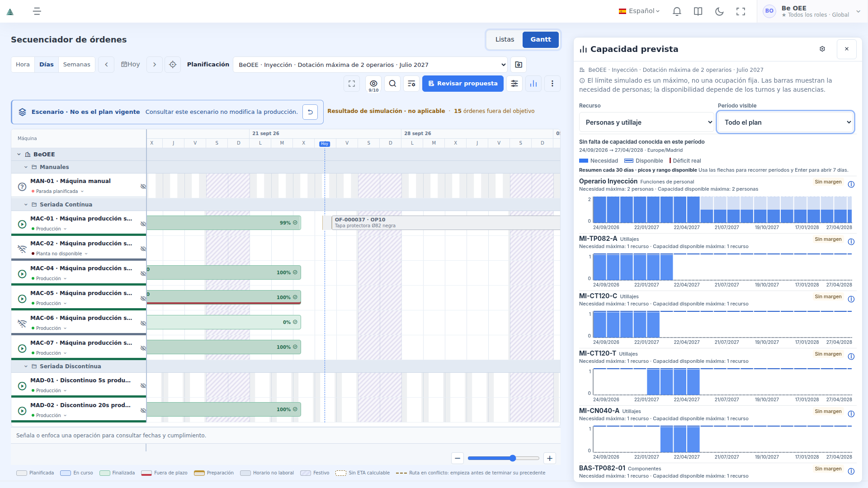Switch to Listas view
The image size is (868, 488).
pos(505,40)
